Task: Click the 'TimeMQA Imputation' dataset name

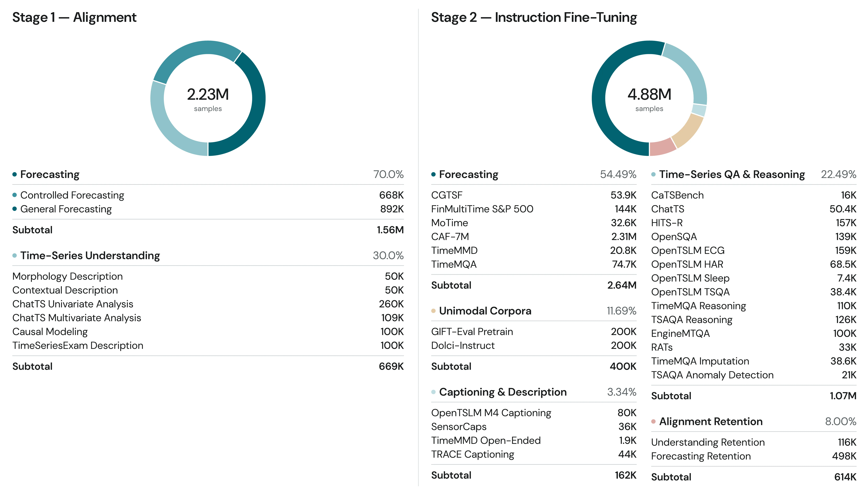Action: (700, 361)
